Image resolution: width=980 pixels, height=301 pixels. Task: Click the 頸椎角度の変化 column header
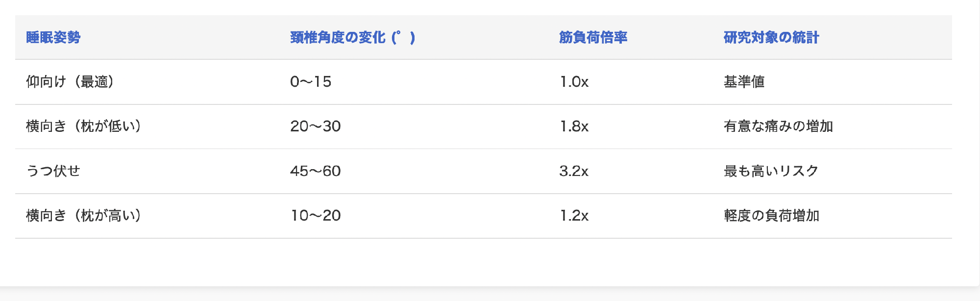pos(352,37)
